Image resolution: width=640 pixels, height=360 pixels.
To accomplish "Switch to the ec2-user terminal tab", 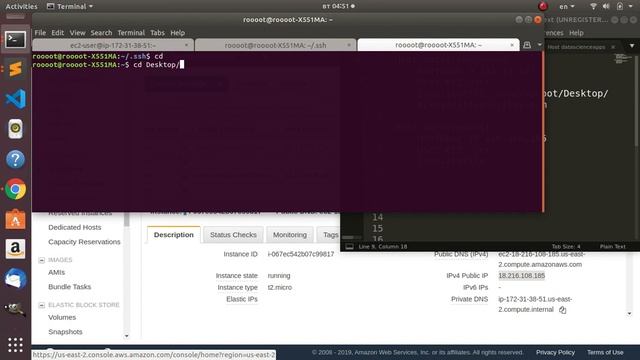I will tap(113, 45).
